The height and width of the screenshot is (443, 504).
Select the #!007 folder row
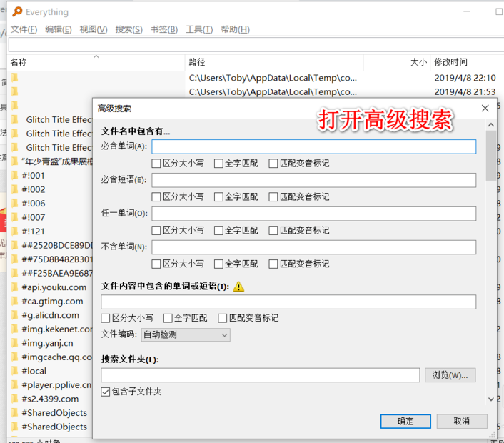pyautogui.click(x=50, y=217)
